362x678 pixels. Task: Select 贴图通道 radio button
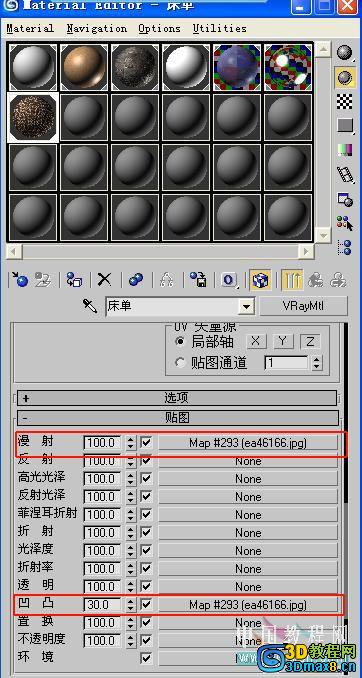[x=180, y=362]
